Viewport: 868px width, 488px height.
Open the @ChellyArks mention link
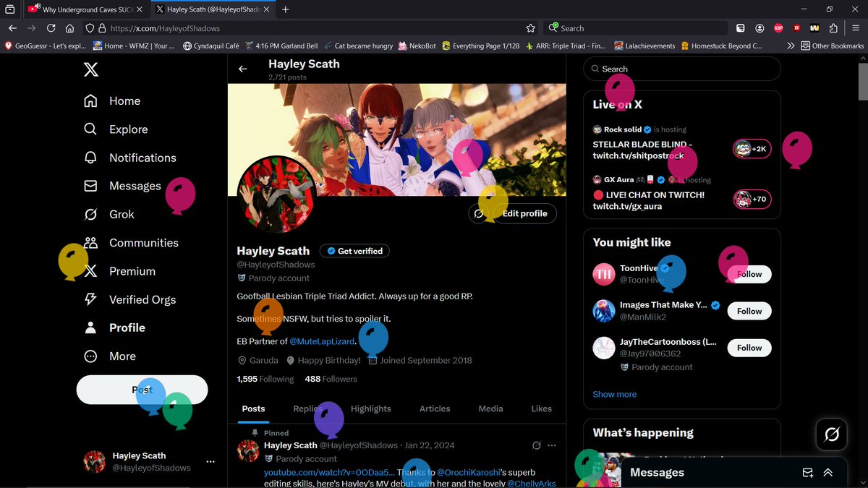coord(532,484)
